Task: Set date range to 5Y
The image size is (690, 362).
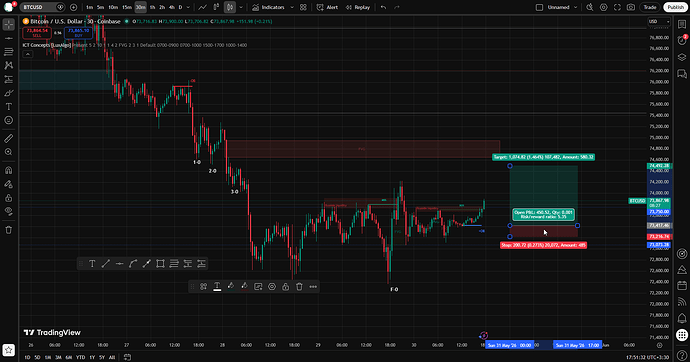Action: click(x=102, y=357)
